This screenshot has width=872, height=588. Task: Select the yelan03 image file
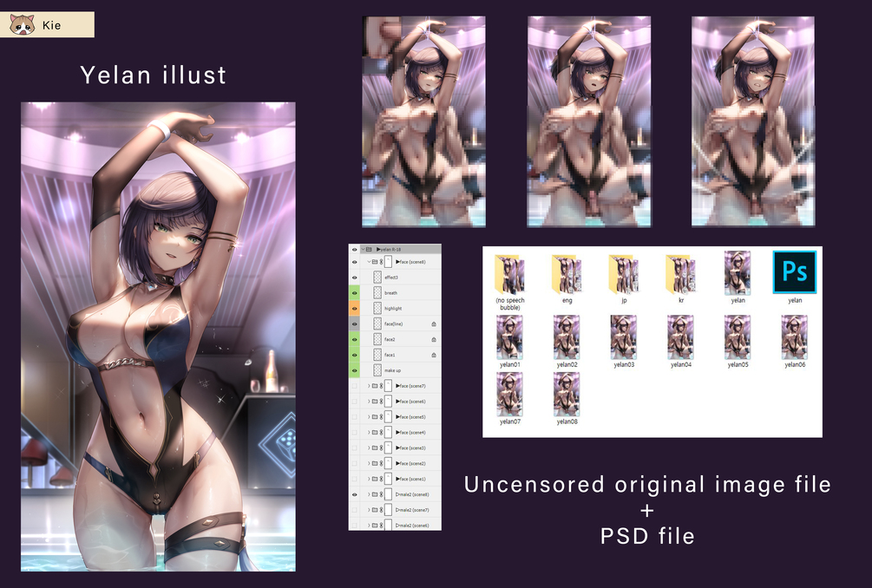tap(623, 341)
